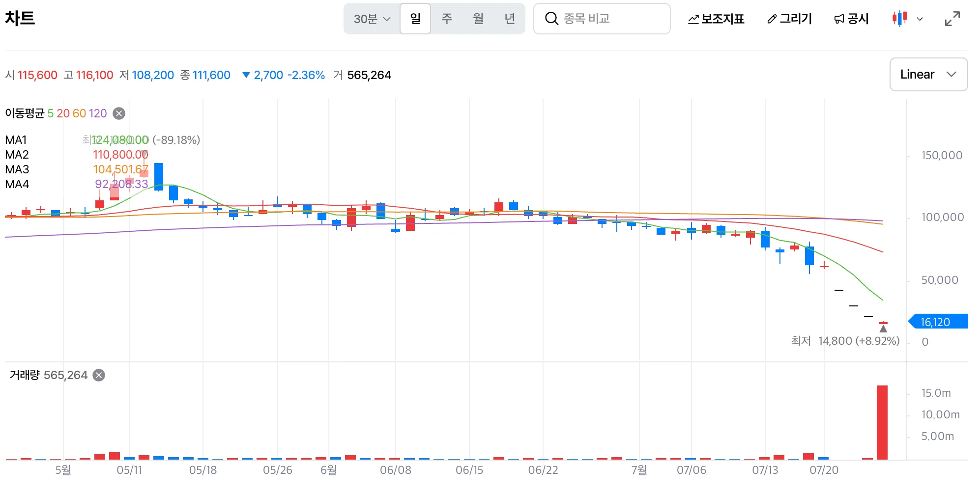Click the 보조지표 chart line icon
Image resolution: width=980 pixels, height=493 pixels.
coord(693,19)
